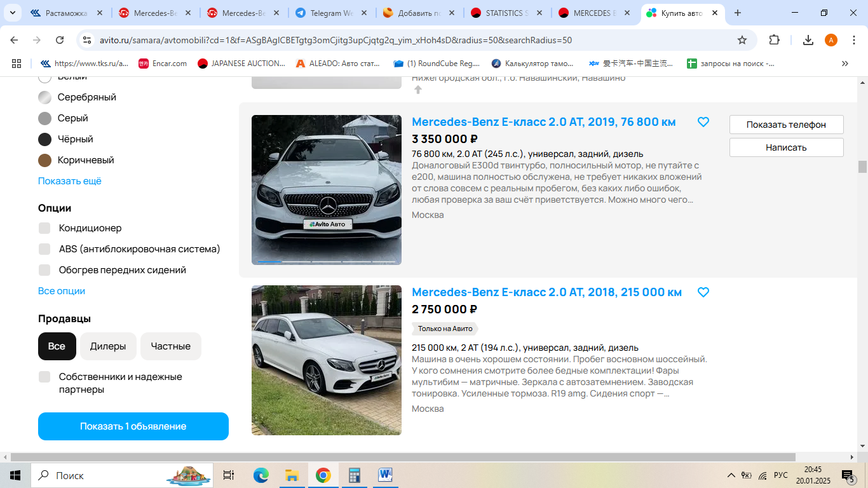
Task: Open the MERCEDES tab
Action: 594,13
